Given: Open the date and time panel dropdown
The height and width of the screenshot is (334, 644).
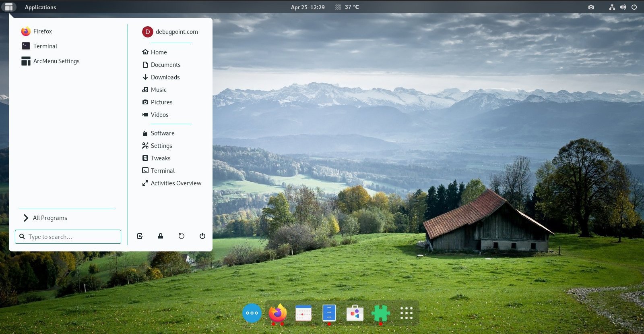Looking at the screenshot, I should [x=308, y=7].
